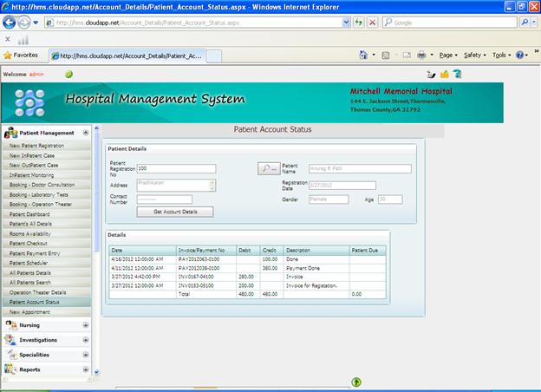Expand the Investigations sidebar section
The height and width of the screenshot is (392, 541).
[85, 340]
